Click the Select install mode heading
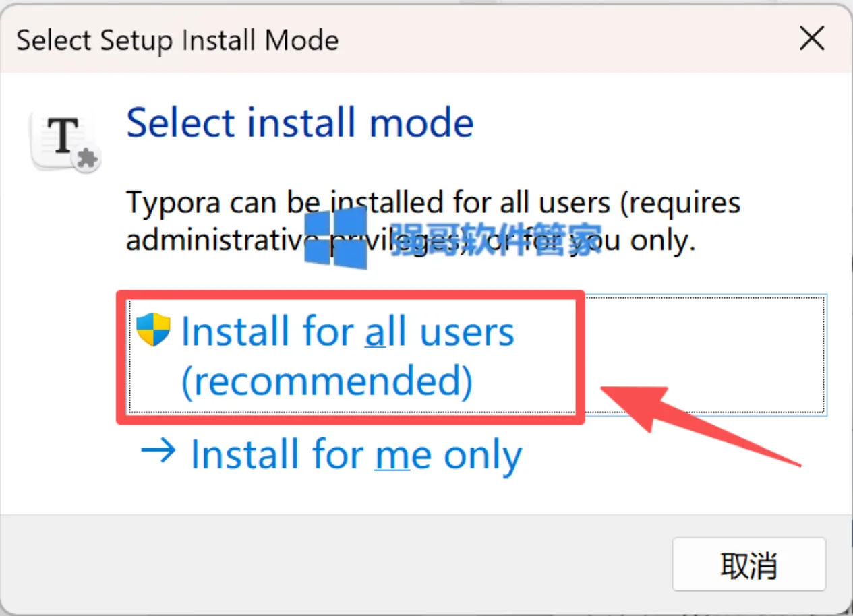This screenshot has width=853, height=616. (x=300, y=123)
